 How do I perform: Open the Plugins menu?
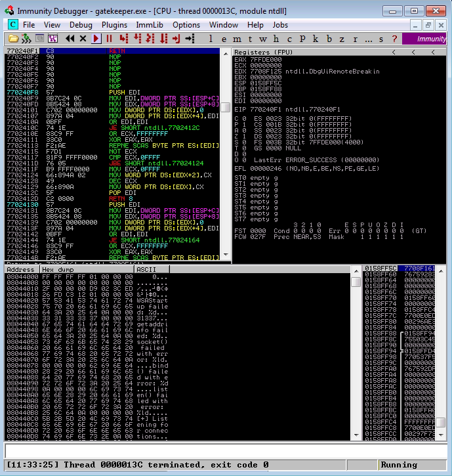coord(114,25)
